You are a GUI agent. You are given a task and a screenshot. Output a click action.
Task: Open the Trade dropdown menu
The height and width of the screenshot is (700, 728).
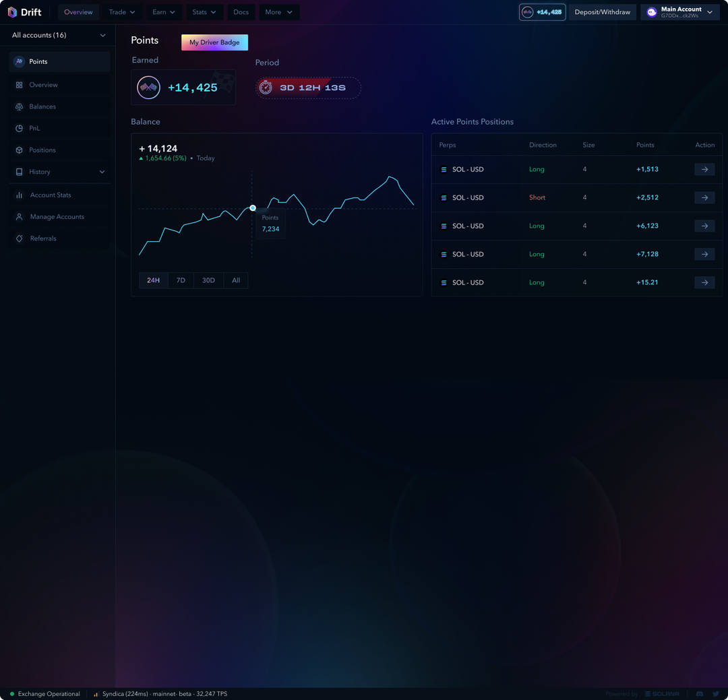(x=121, y=12)
